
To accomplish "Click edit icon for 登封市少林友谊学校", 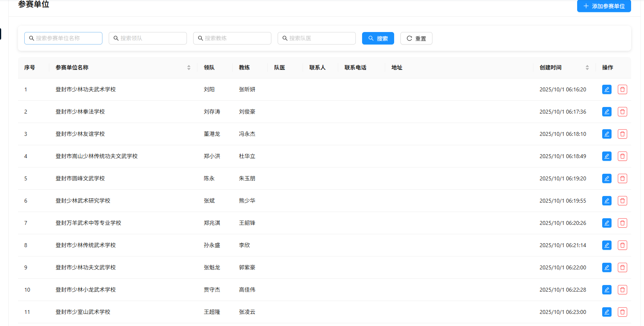I will [606, 134].
